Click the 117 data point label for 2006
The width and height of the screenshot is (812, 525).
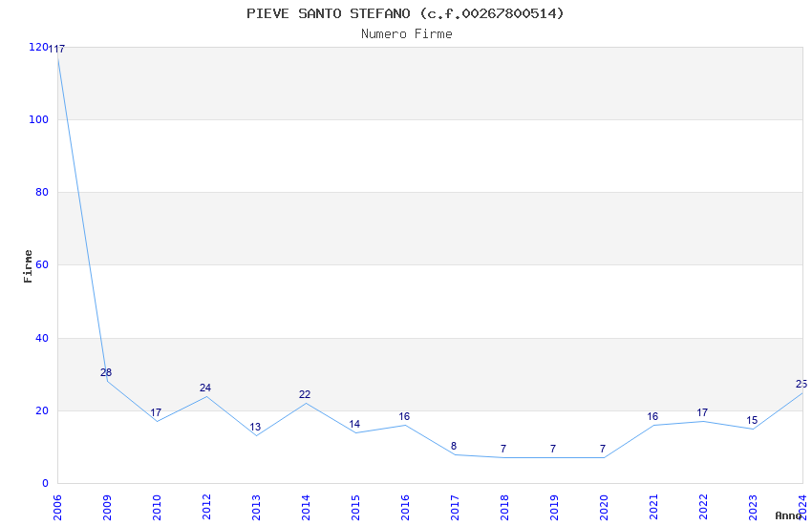[56, 49]
